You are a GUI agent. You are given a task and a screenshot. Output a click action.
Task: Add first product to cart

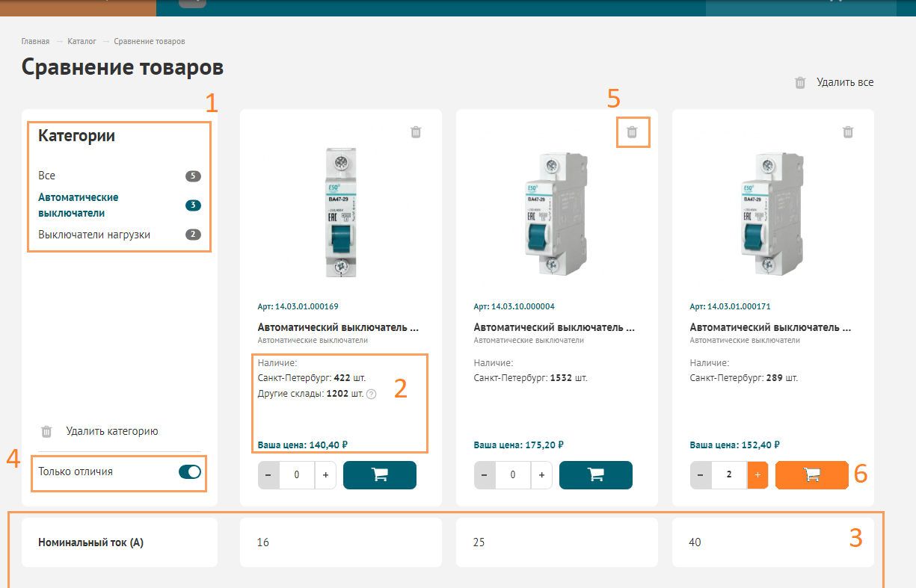379,475
